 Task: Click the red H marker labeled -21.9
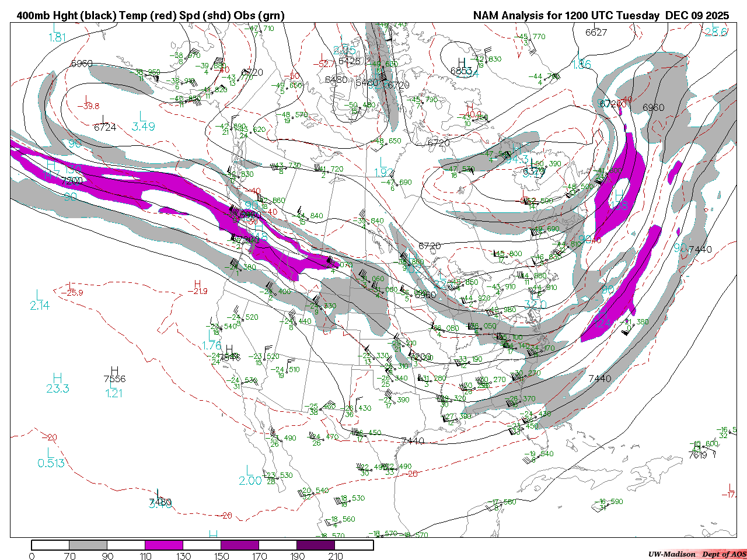198,283
